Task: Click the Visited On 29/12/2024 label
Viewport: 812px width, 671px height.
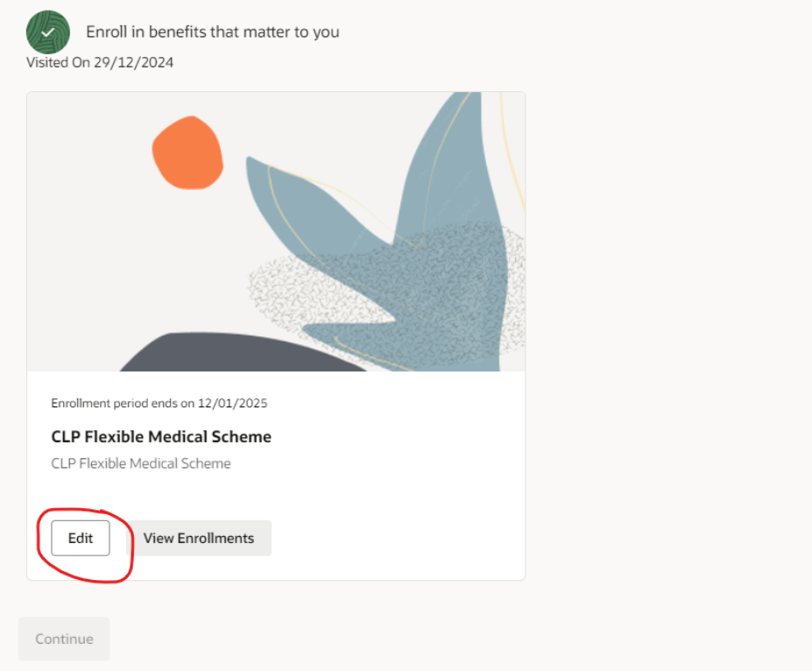Action: [x=100, y=62]
